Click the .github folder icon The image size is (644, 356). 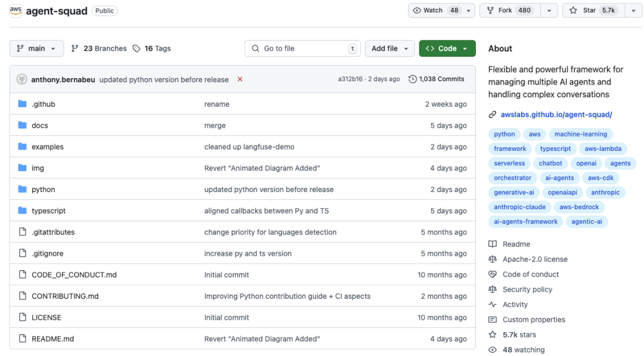23,104
